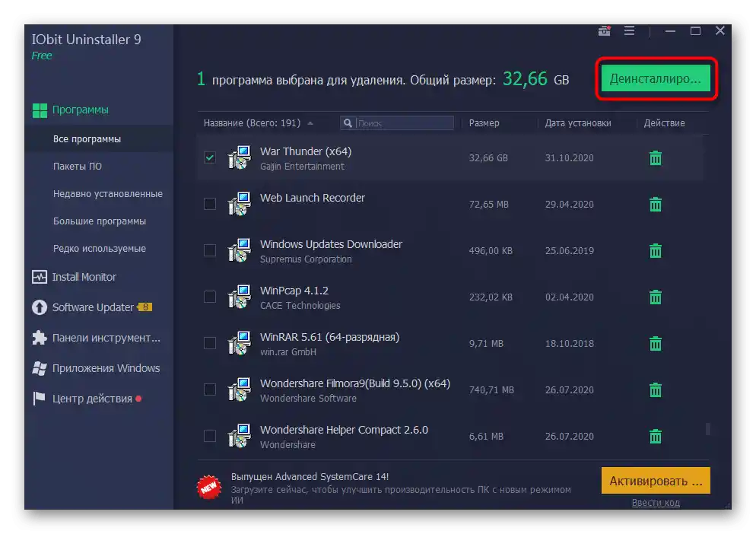Screen dimensions: 756x534
Task: Click the CACE Technologies publisher text
Action: click(x=300, y=305)
